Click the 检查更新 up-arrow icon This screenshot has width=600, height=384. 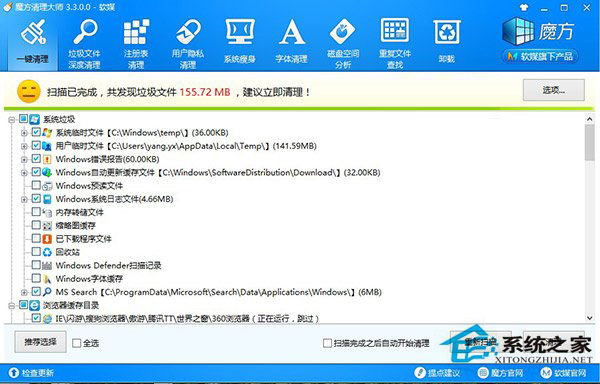pyautogui.click(x=13, y=373)
